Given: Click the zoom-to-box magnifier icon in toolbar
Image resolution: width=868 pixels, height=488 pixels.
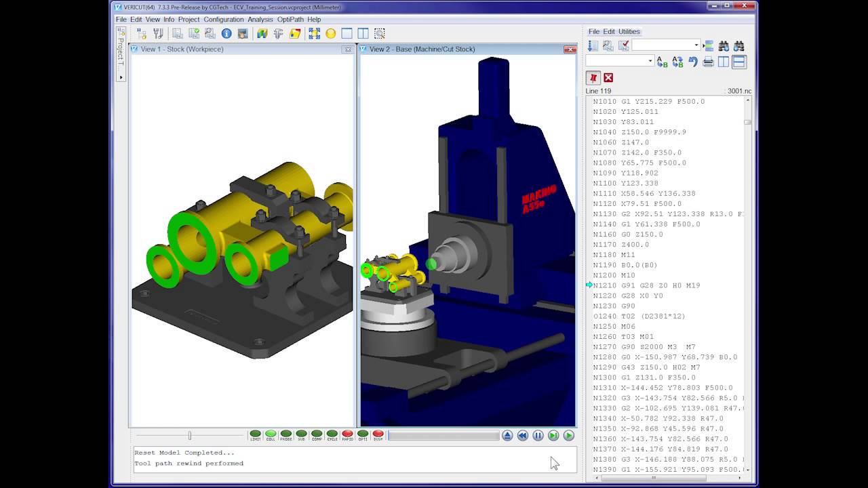Looking at the screenshot, I should (380, 33).
